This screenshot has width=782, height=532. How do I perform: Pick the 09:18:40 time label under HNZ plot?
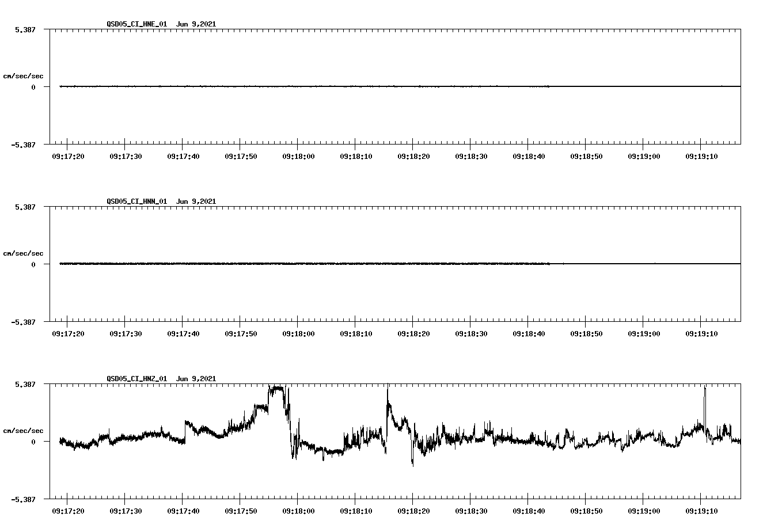(x=529, y=511)
